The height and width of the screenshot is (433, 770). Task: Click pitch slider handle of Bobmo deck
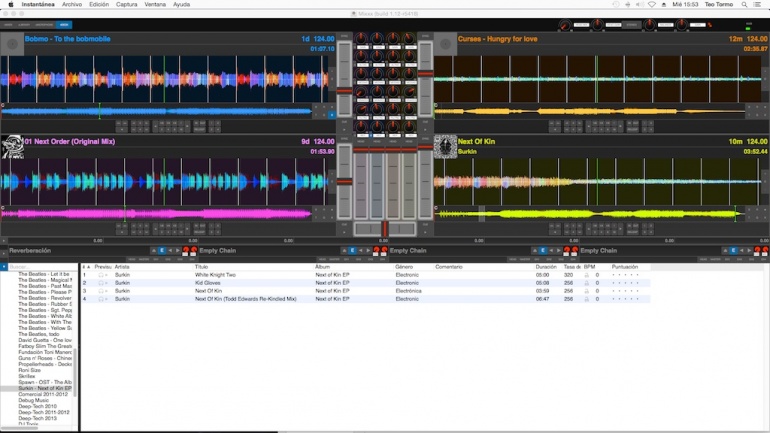pos(344,91)
